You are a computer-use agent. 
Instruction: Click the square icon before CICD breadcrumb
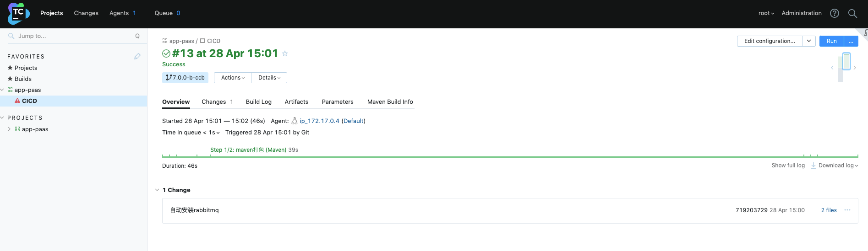coord(202,41)
